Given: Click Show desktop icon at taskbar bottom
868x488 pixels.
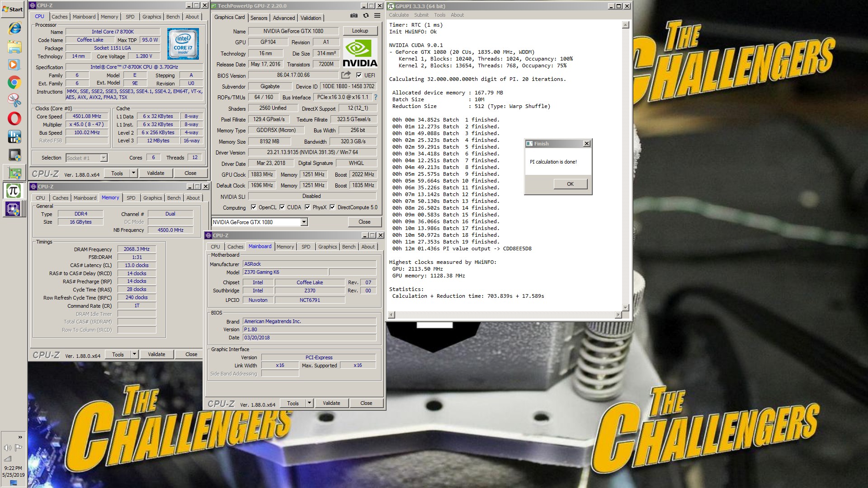Looking at the screenshot, I should point(13,483).
